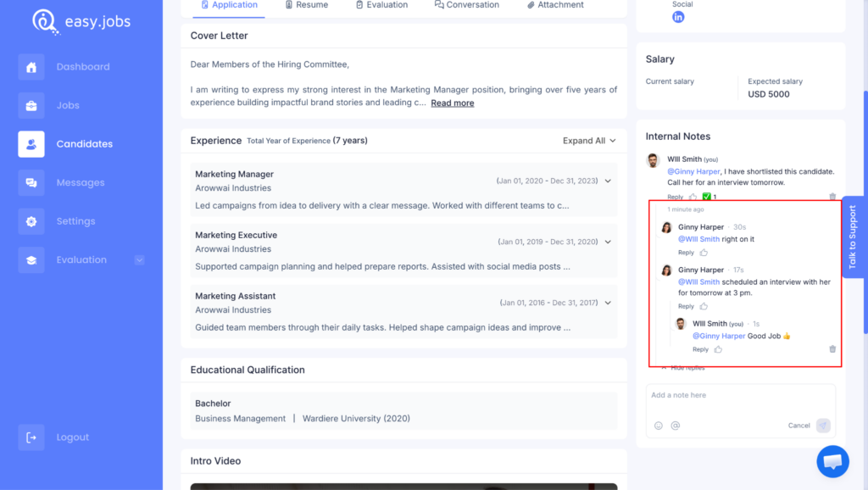This screenshot has height=490, width=868.
Task: Open the candidate's LinkedIn profile icon
Action: [x=678, y=17]
